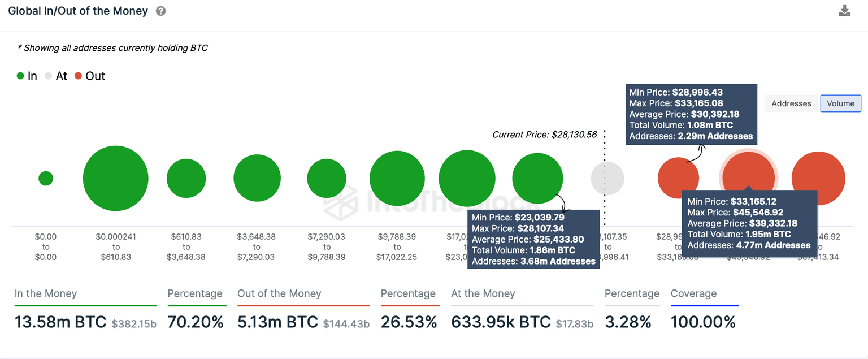Switch to the Addresses view
This screenshot has width=868, height=359.
[791, 103]
